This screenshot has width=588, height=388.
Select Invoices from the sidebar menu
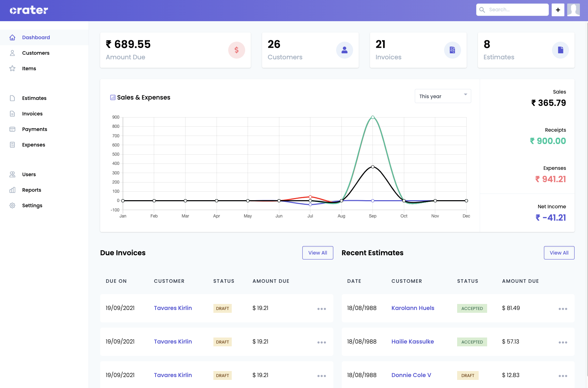point(32,114)
